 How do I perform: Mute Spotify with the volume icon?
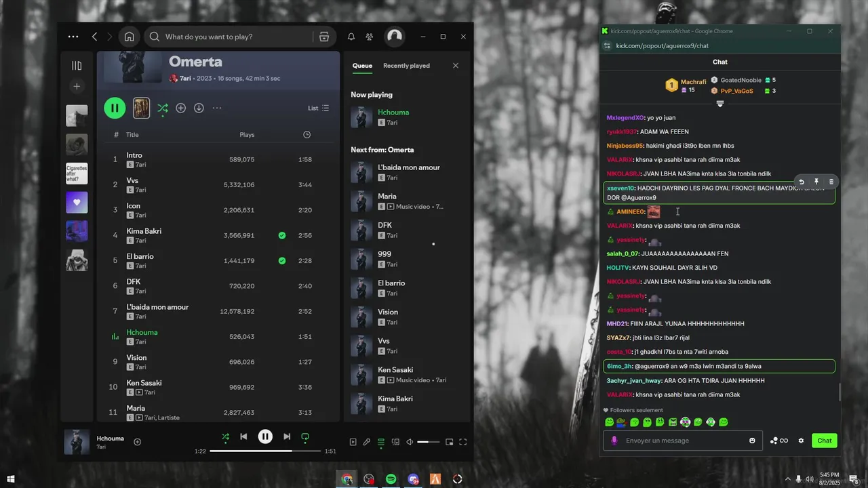(x=410, y=442)
